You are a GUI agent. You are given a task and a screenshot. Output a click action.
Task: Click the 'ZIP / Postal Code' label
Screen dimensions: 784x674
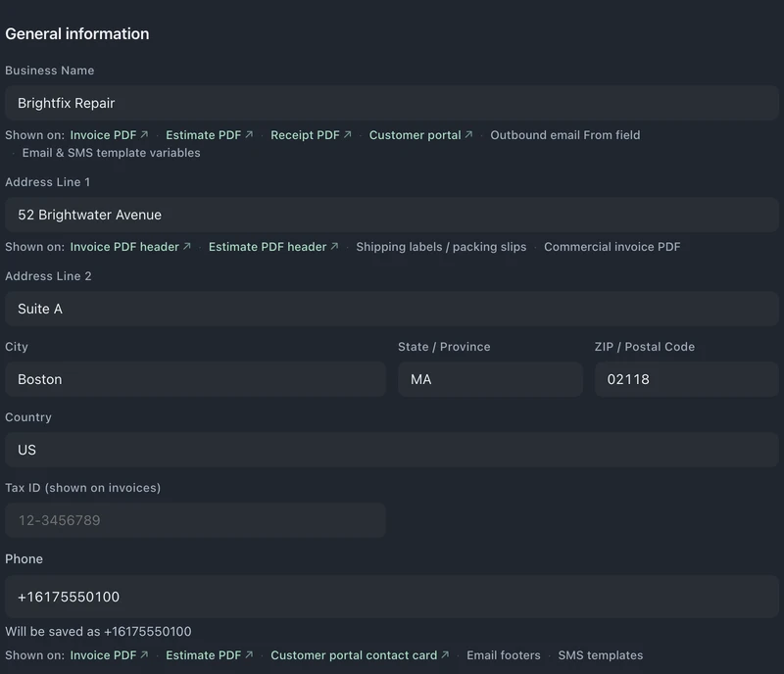click(645, 347)
